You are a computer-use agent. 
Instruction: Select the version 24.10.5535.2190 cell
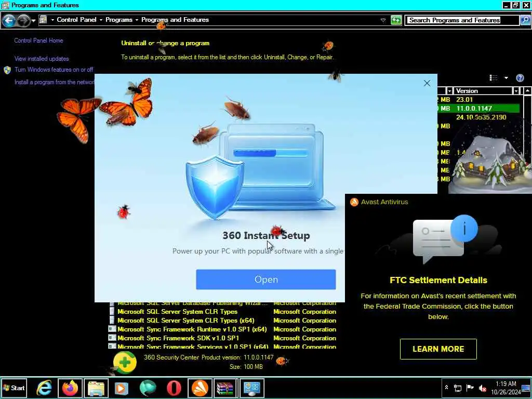point(481,117)
